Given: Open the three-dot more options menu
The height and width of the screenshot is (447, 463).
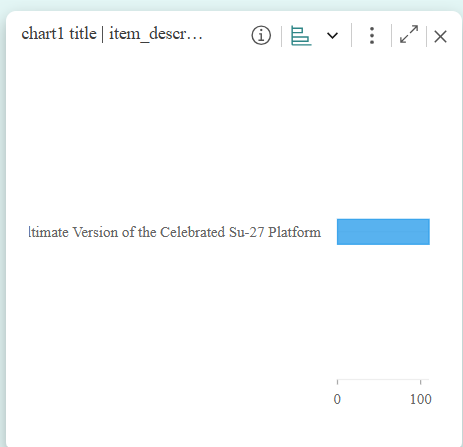Looking at the screenshot, I should pos(372,35).
